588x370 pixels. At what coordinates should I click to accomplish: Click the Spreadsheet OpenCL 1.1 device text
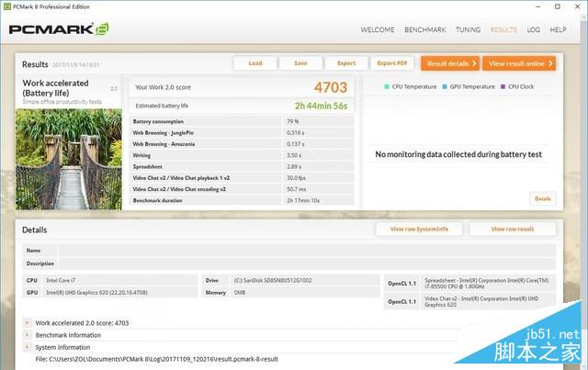click(x=486, y=284)
